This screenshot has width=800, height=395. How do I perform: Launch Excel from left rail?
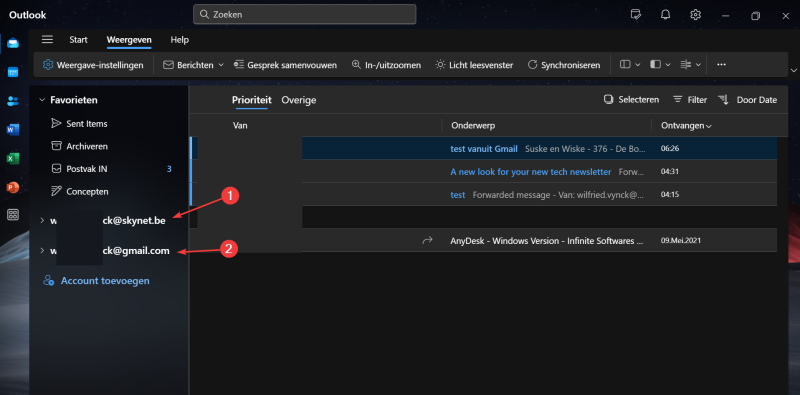pos(13,158)
